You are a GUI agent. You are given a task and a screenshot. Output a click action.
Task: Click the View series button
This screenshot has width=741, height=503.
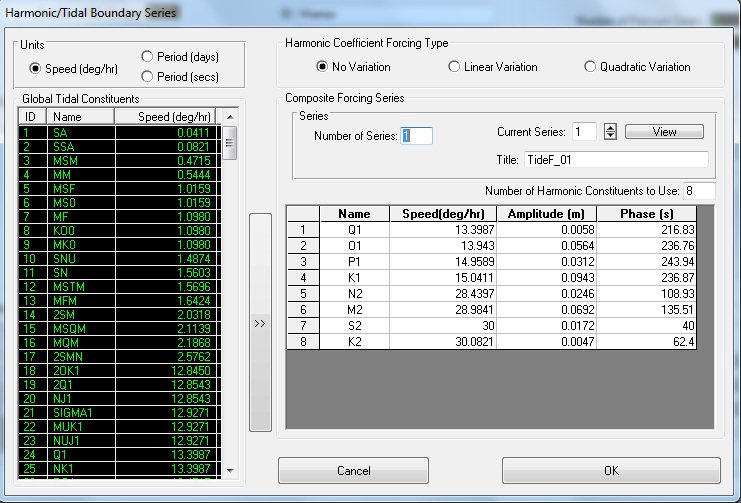[x=664, y=132]
